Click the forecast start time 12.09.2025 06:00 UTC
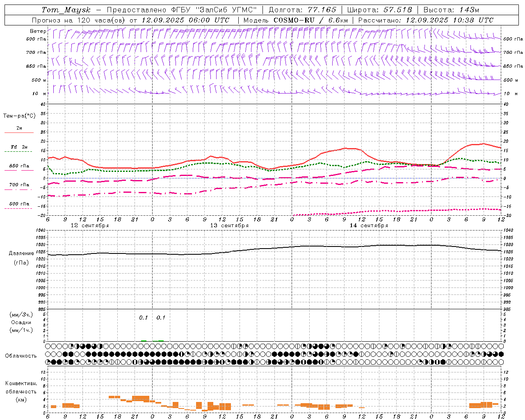Screen dimensions: 525x420 point(185,20)
